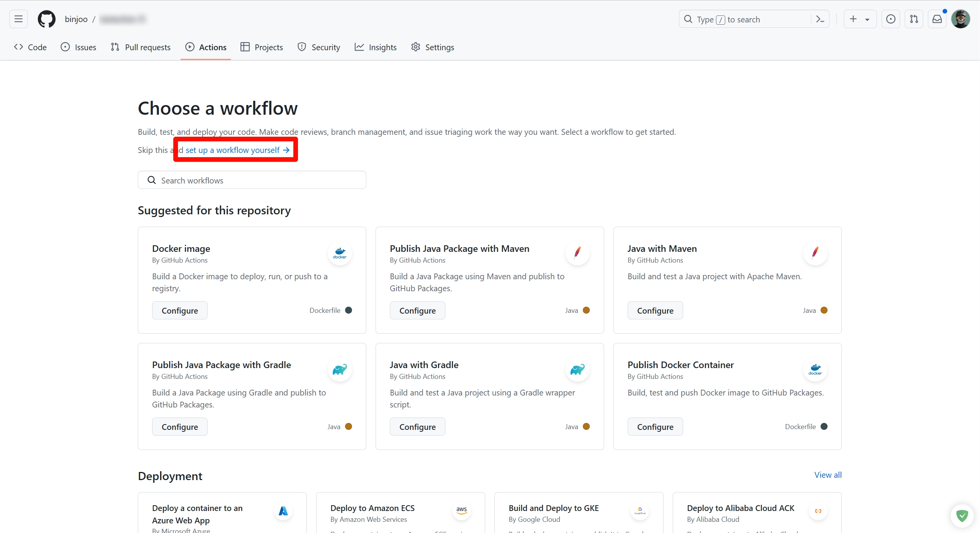The height and width of the screenshot is (533, 980).
Task: Click Gradle elephant icon on Java with Gradle card
Action: pyautogui.click(x=578, y=370)
